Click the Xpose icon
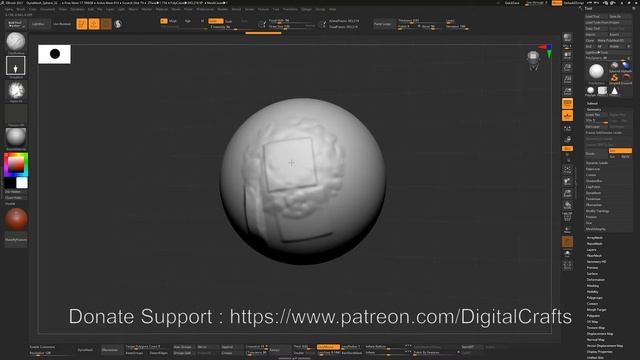The height and width of the screenshot is (360, 640). (567, 266)
